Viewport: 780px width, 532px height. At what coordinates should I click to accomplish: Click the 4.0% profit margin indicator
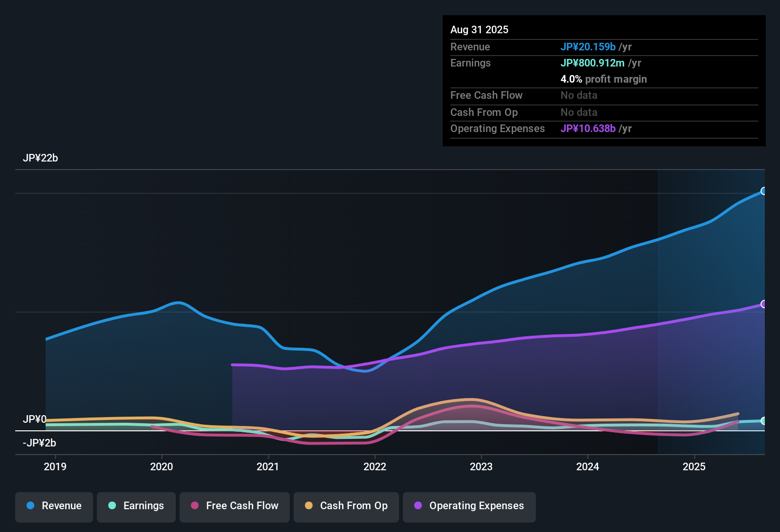(604, 79)
